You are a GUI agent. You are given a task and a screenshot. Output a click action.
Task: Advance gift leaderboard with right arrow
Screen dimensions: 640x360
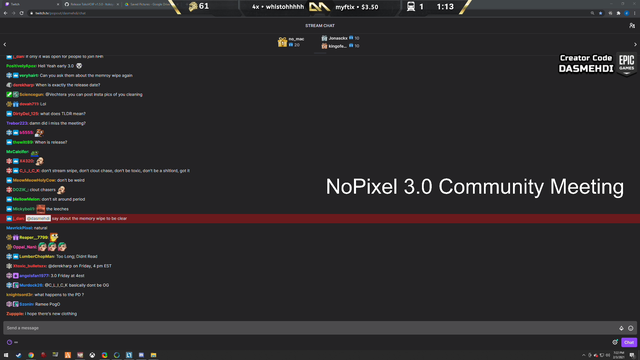pos(635,44)
